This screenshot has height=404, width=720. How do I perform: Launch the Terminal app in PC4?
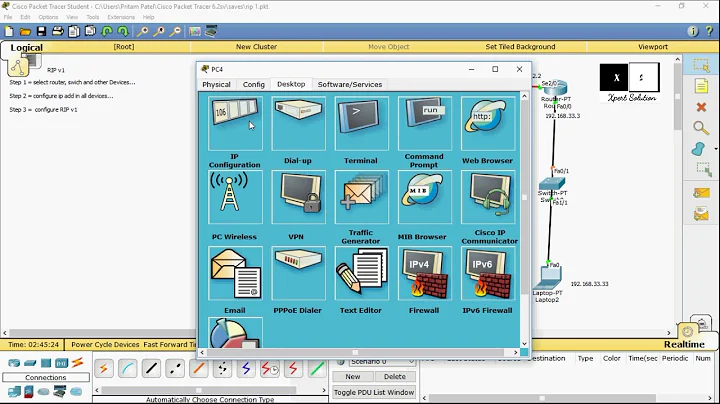361,123
